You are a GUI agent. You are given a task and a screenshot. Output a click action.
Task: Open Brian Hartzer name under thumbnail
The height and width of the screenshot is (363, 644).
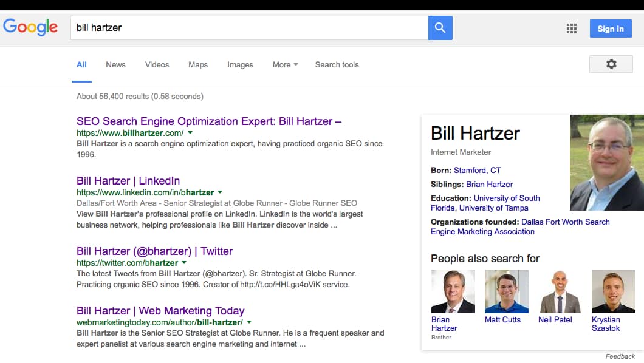click(x=444, y=324)
